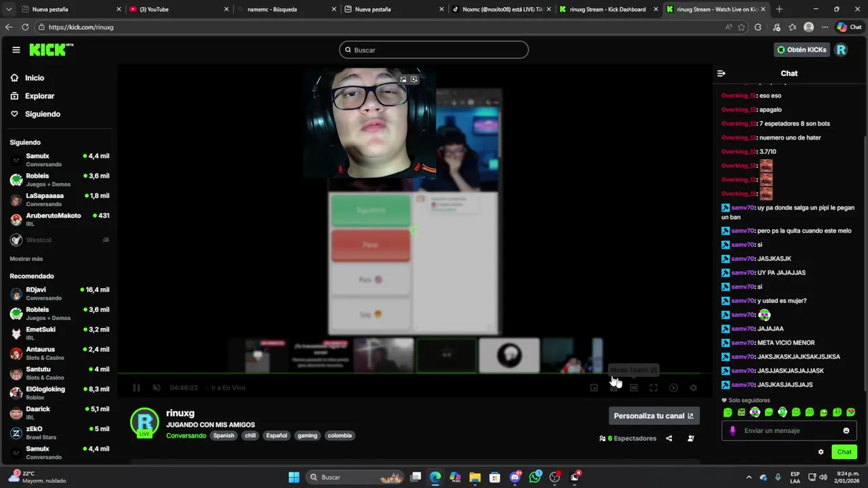The image size is (868, 488).
Task: Open chat settings gear
Action: point(821,452)
